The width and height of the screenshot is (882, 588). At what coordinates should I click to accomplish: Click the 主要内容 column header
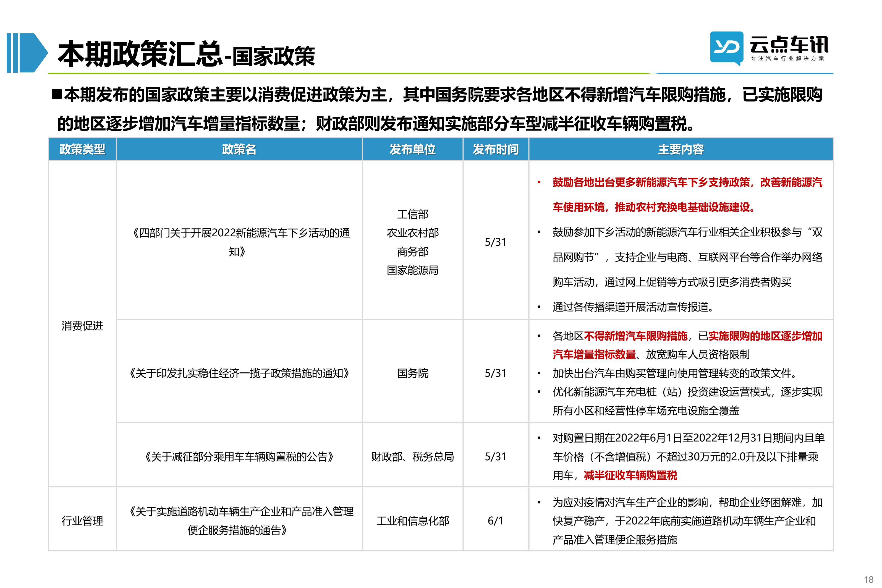click(681, 149)
